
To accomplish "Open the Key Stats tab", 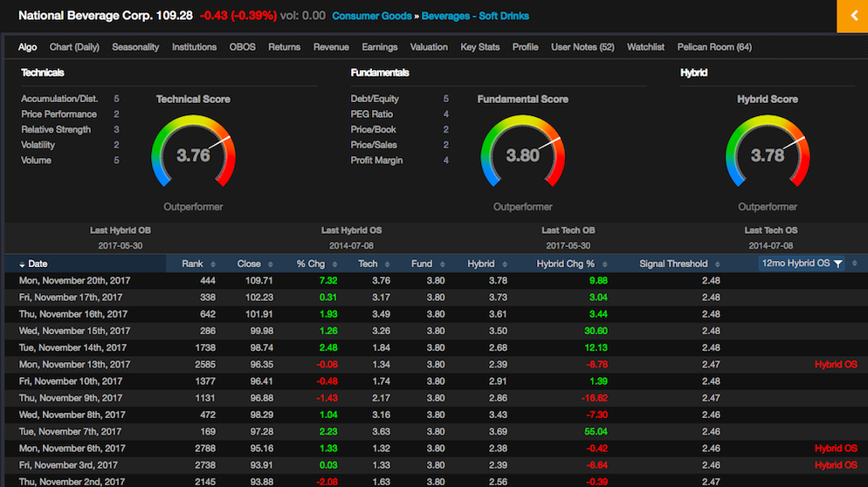I will pyautogui.click(x=480, y=47).
